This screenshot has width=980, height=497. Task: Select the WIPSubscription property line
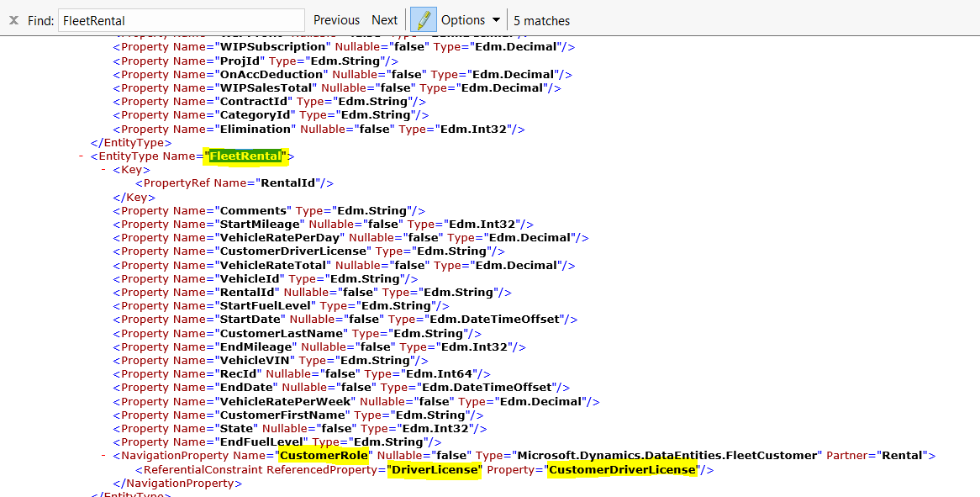coord(344,47)
